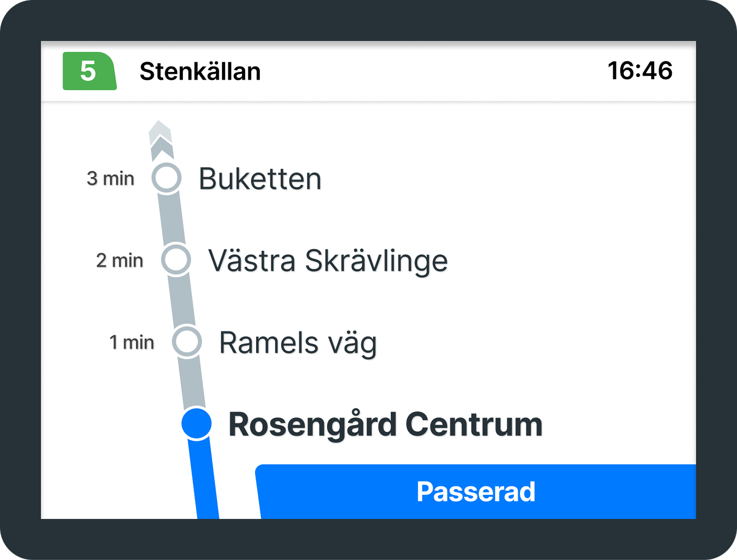Click the 1 min arrival time
This screenshot has width=737, height=560.
point(132,342)
